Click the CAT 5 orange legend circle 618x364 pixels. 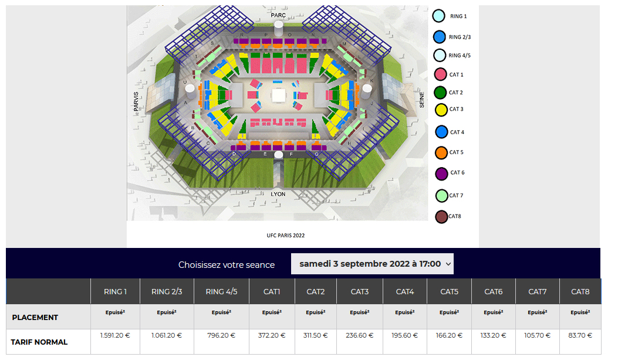(x=441, y=152)
